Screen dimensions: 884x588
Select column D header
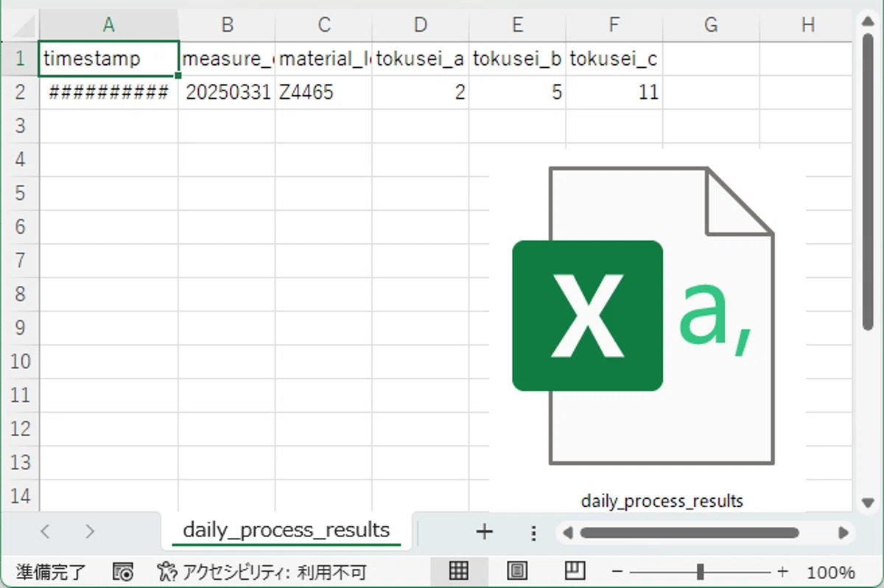click(x=421, y=25)
